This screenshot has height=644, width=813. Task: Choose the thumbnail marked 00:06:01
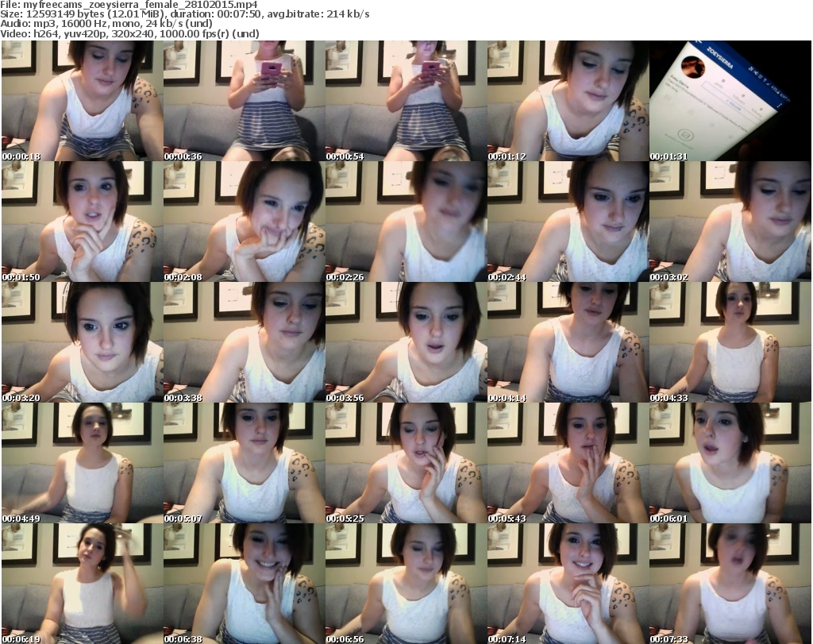(730, 463)
